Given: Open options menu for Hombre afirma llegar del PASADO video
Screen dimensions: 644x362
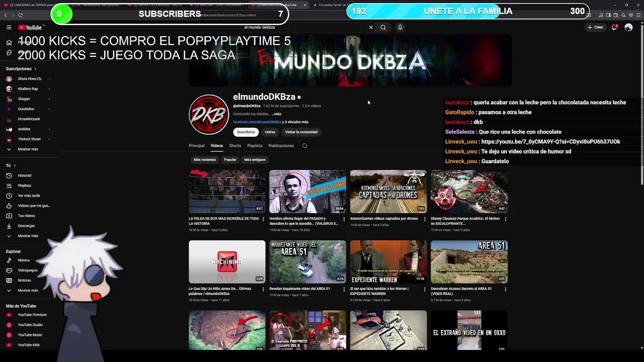Looking at the screenshot, I should click(x=344, y=219).
